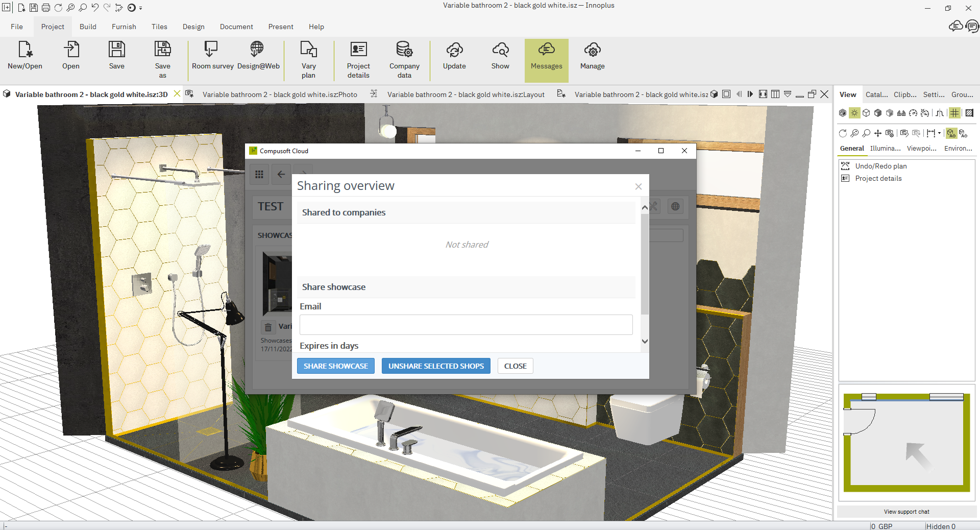Screen dimensions: 980x530
Task: Click the Email input field
Action: coord(466,325)
